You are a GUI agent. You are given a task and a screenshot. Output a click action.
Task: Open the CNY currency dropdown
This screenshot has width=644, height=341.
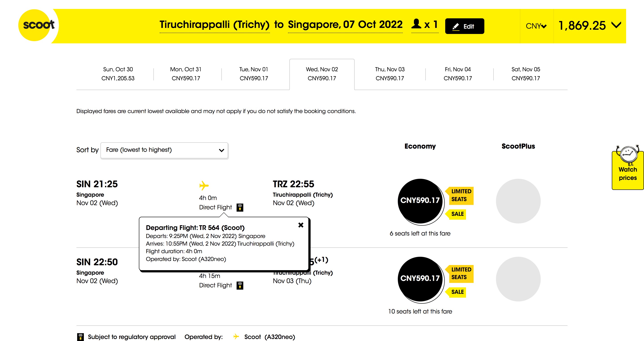click(x=536, y=26)
